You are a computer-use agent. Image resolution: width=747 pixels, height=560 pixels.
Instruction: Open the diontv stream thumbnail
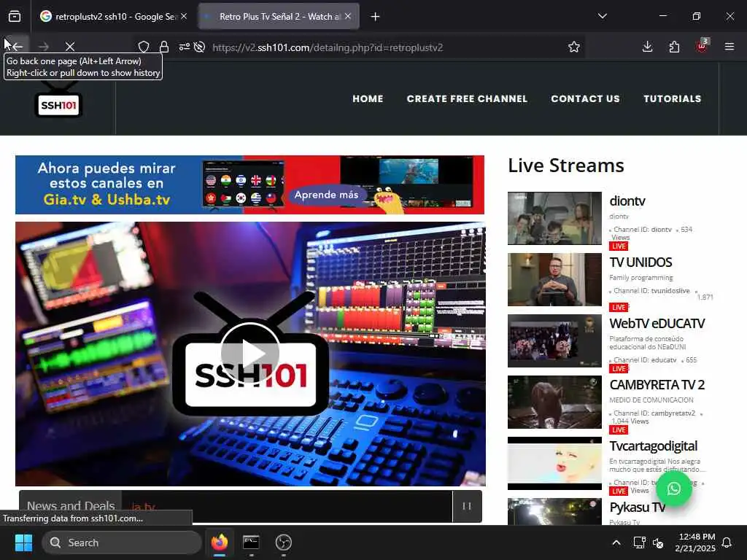pyautogui.click(x=554, y=218)
